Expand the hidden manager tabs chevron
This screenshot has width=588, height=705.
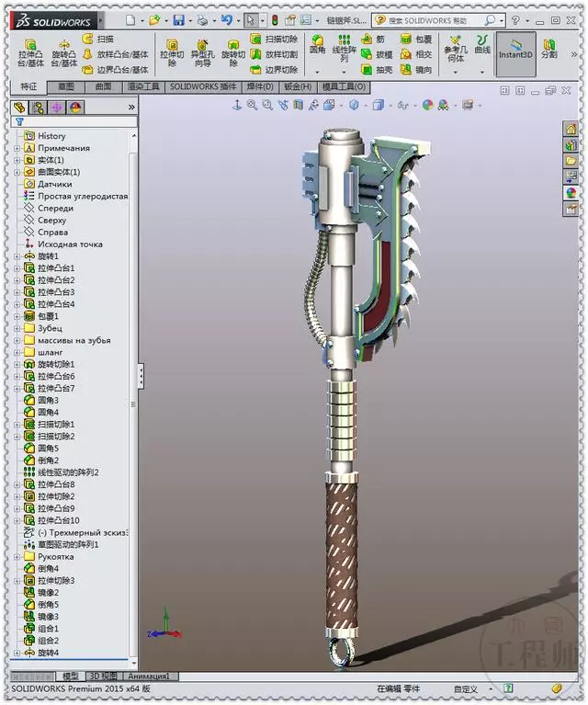131,108
